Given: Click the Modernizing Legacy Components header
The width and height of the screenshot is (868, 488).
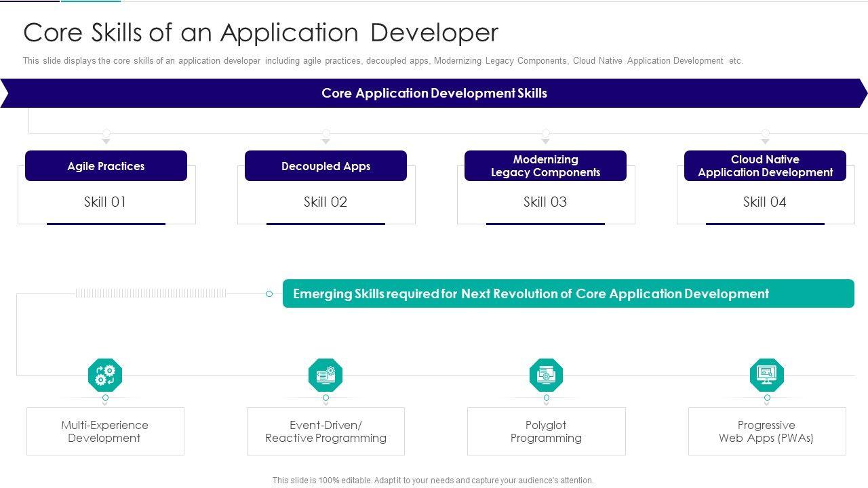Looking at the screenshot, I should pos(545,166).
